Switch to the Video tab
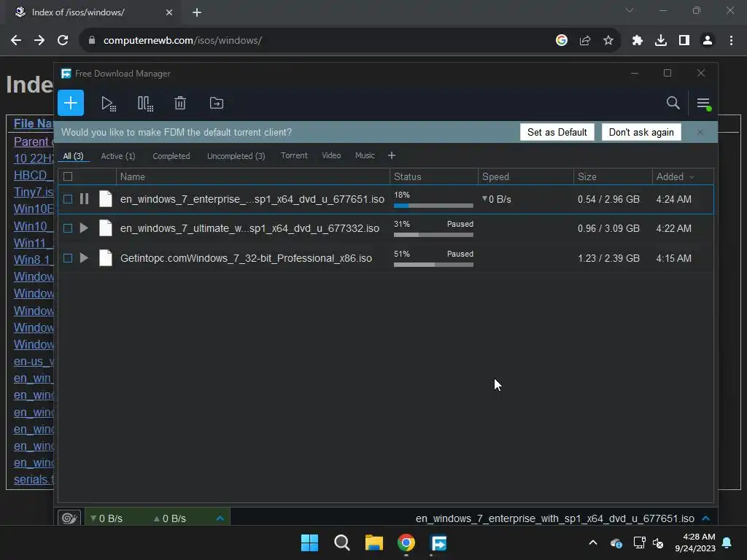The width and height of the screenshot is (747, 560). (x=331, y=156)
